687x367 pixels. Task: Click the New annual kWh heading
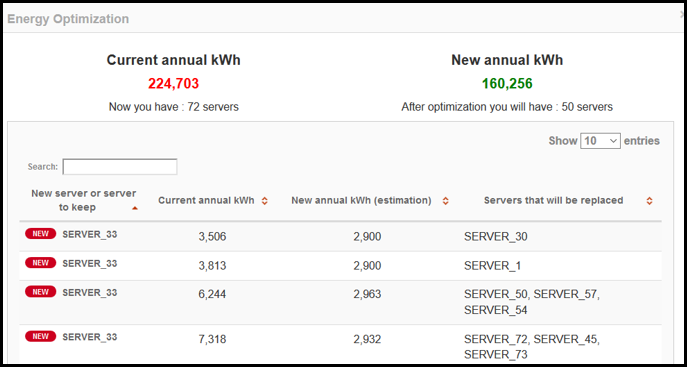click(x=507, y=60)
